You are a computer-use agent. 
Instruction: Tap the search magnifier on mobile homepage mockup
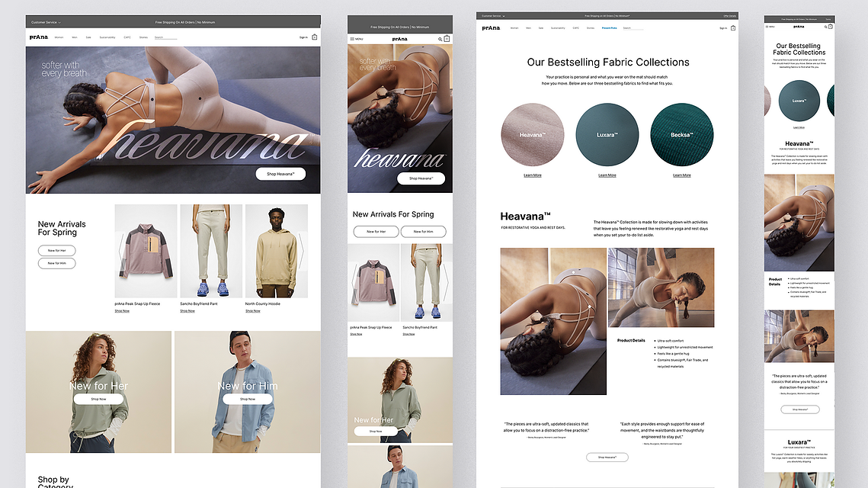[x=440, y=40]
